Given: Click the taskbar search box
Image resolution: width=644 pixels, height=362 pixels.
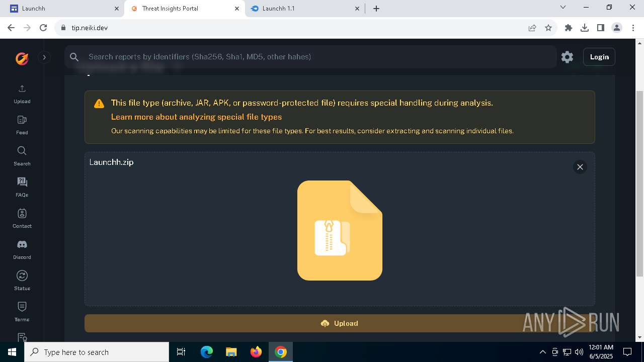Looking at the screenshot, I should (x=97, y=352).
